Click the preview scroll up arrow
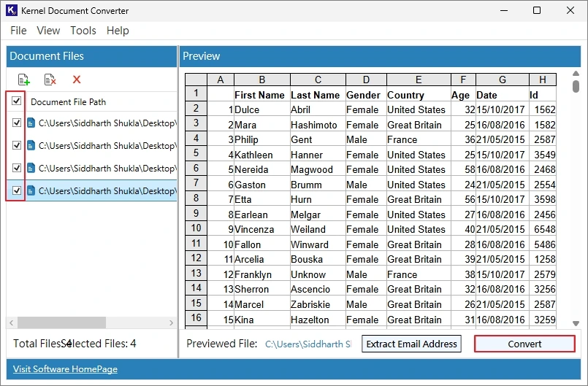Image resolution: width=588 pixels, height=386 pixels. [576, 74]
